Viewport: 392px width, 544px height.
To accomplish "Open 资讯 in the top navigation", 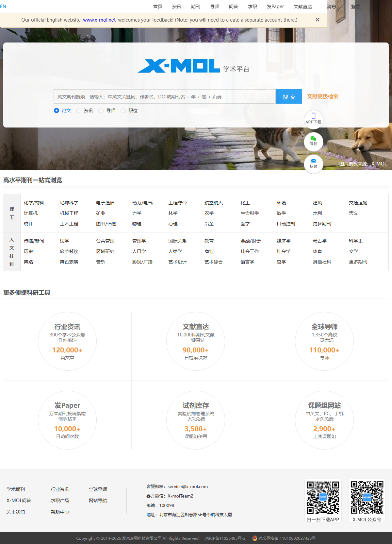I will coord(177,7).
